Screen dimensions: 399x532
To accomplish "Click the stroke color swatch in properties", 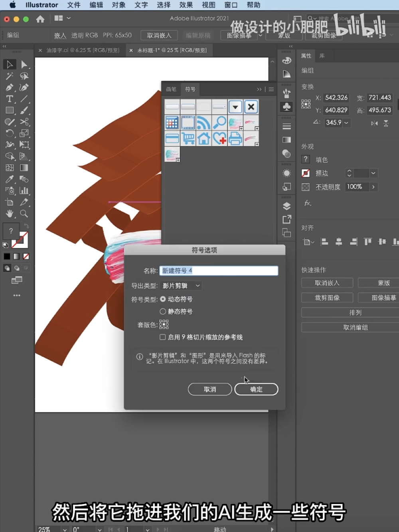I will coord(306,173).
